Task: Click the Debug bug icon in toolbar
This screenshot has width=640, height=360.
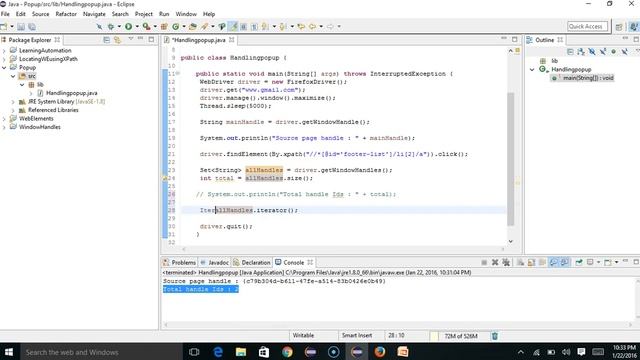Action: click(x=111, y=27)
